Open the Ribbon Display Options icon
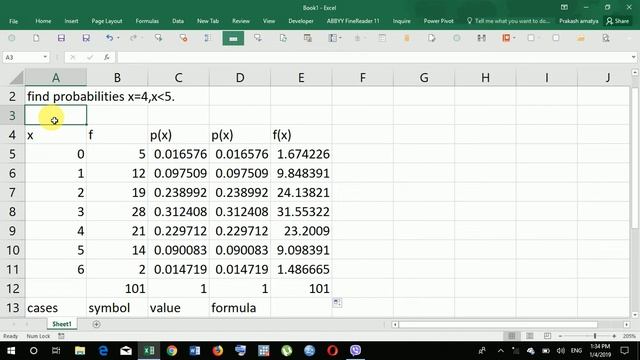Image resolution: width=640 pixels, height=360 pixels. click(x=564, y=7)
